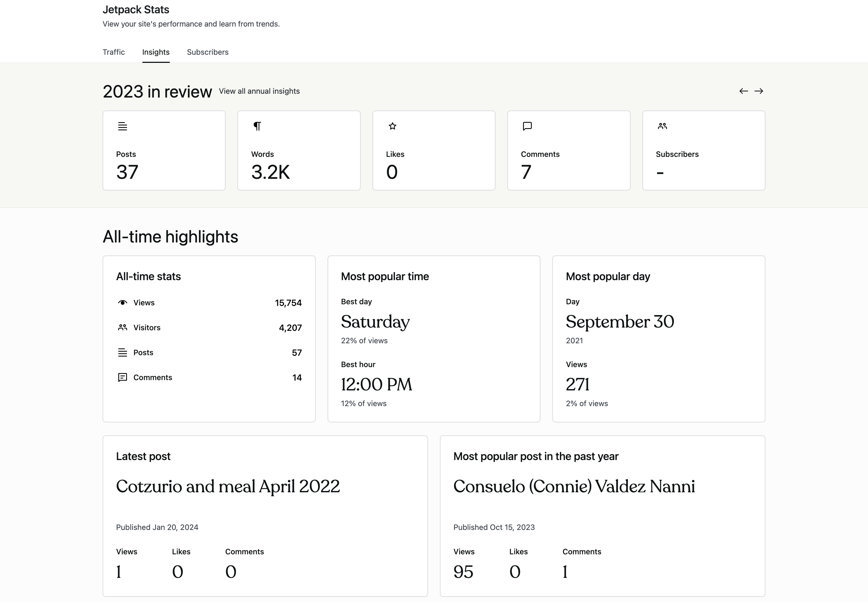Click the Comments icon in All-time stats
Image resolution: width=868 pixels, height=602 pixels.
[x=122, y=377]
